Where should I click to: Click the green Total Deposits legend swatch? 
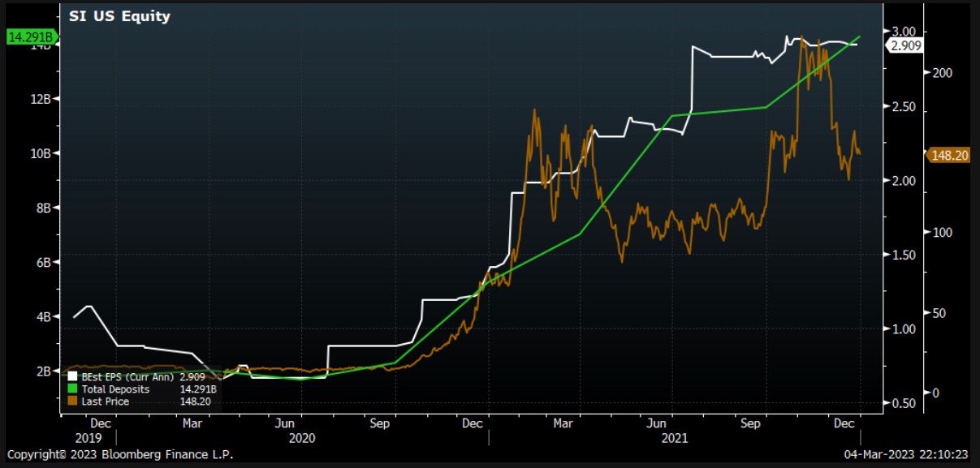click(x=72, y=389)
